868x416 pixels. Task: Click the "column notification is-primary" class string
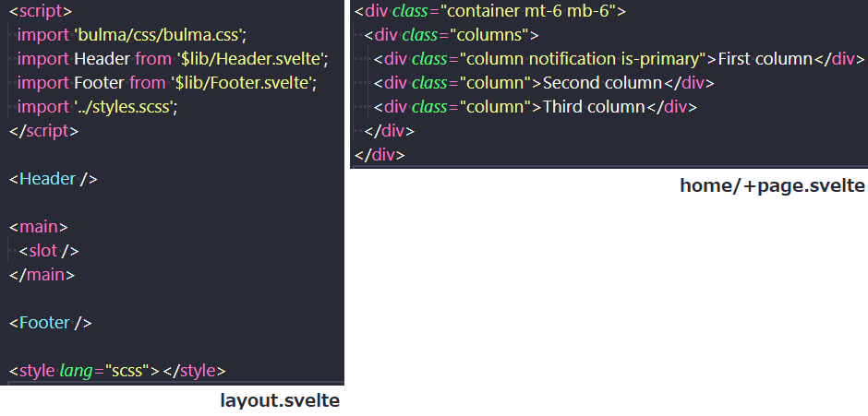click(584, 59)
